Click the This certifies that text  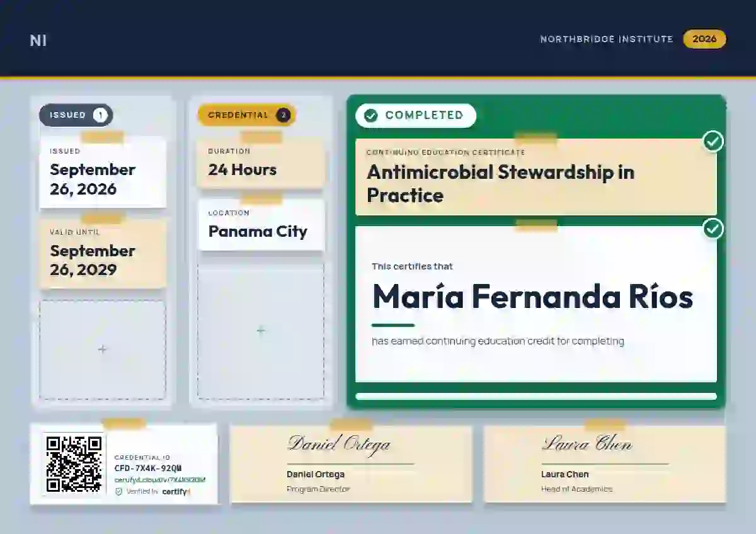(412, 266)
